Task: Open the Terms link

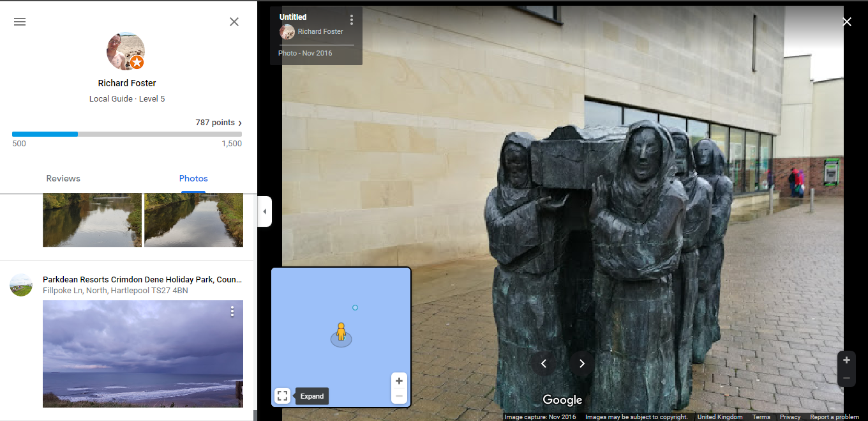Action: [761, 417]
